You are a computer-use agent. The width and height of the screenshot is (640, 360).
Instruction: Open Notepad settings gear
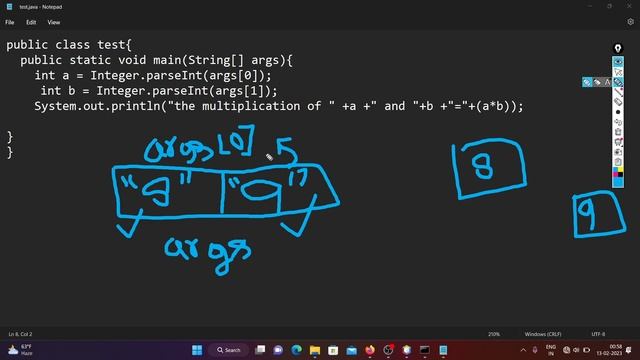pyautogui.click(x=630, y=22)
